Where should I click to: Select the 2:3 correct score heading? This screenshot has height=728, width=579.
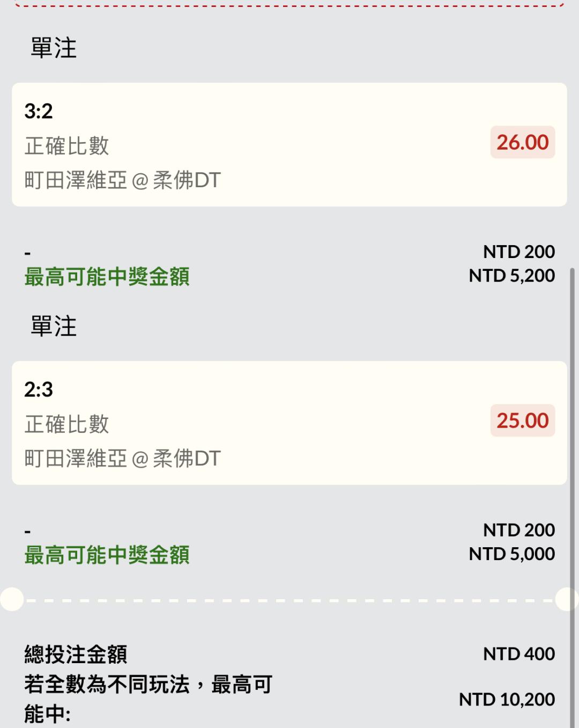coord(39,389)
